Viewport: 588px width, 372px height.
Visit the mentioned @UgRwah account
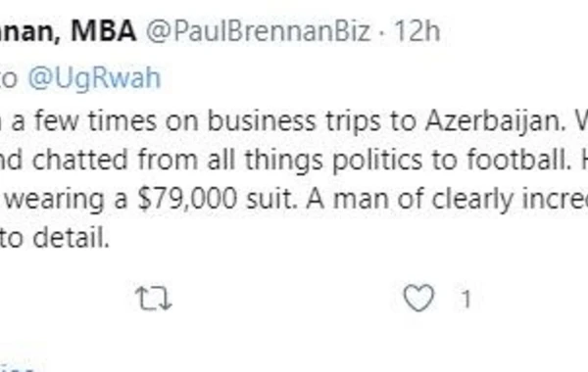click(x=94, y=78)
